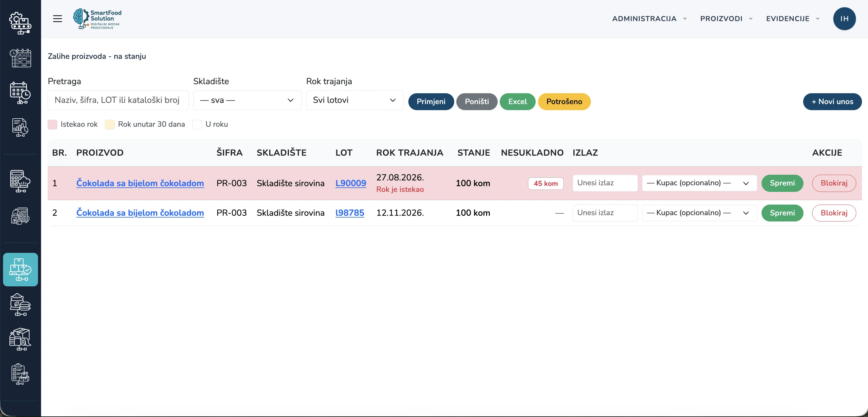868x417 pixels.
Task: Open the EVIDENCIJE menu
Action: (793, 18)
